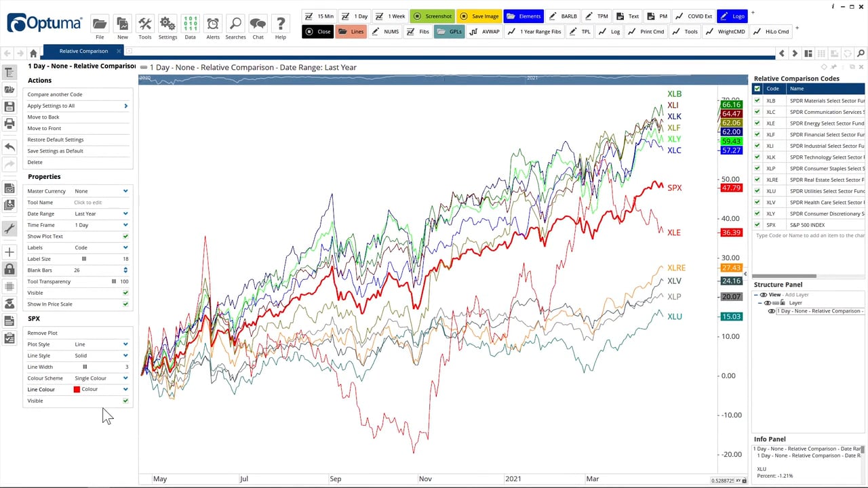This screenshot has height=488, width=868.
Task: Click the plus icon in left sidebar
Action: point(9,252)
